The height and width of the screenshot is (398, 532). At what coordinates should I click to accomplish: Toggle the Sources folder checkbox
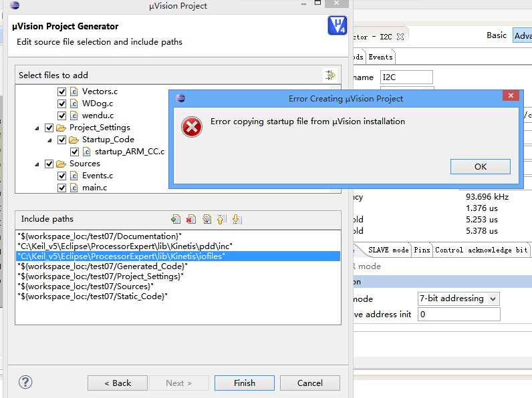pyautogui.click(x=49, y=164)
